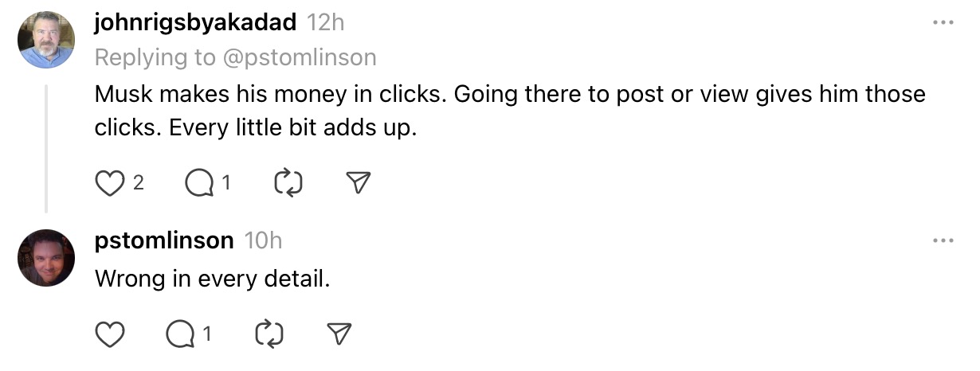View the like count on johnrigsbyakadad's post
Viewport: 980px width, 371px height.
pos(138,184)
